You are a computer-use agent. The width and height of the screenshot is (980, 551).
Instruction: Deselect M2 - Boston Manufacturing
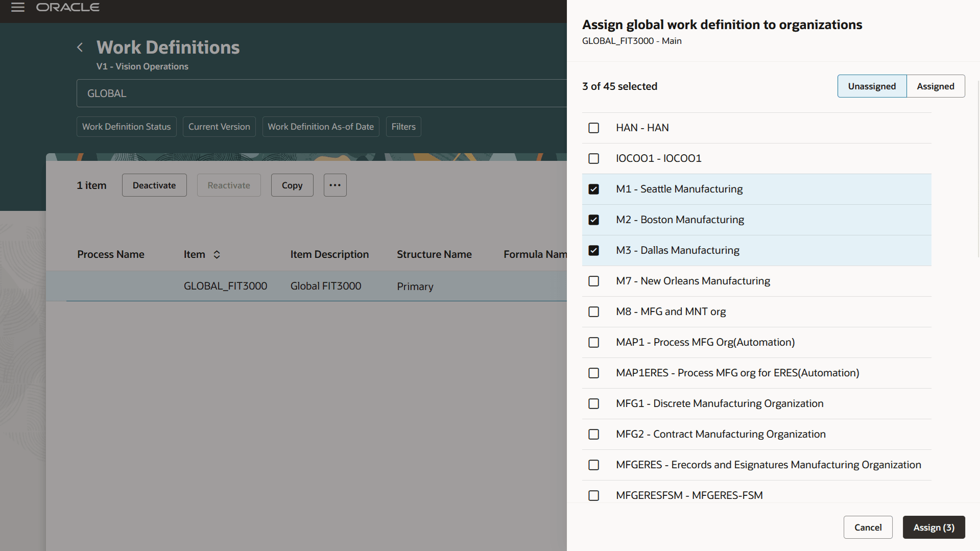click(x=593, y=220)
